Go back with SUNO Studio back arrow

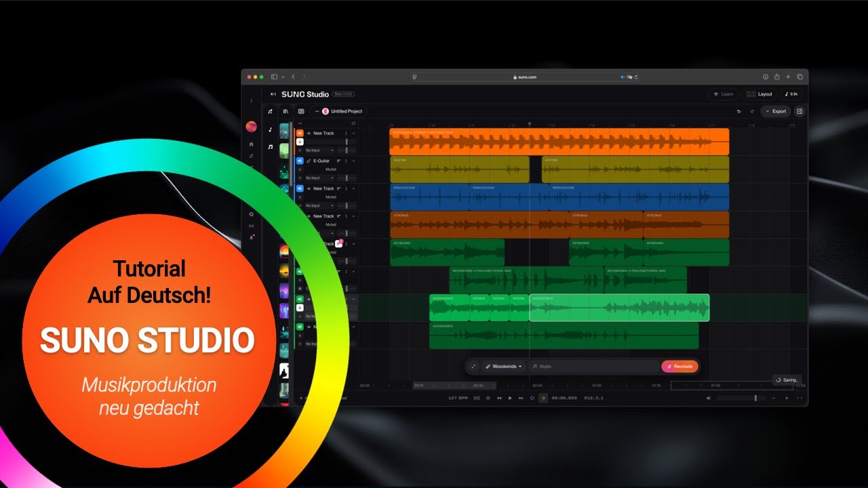(273, 94)
